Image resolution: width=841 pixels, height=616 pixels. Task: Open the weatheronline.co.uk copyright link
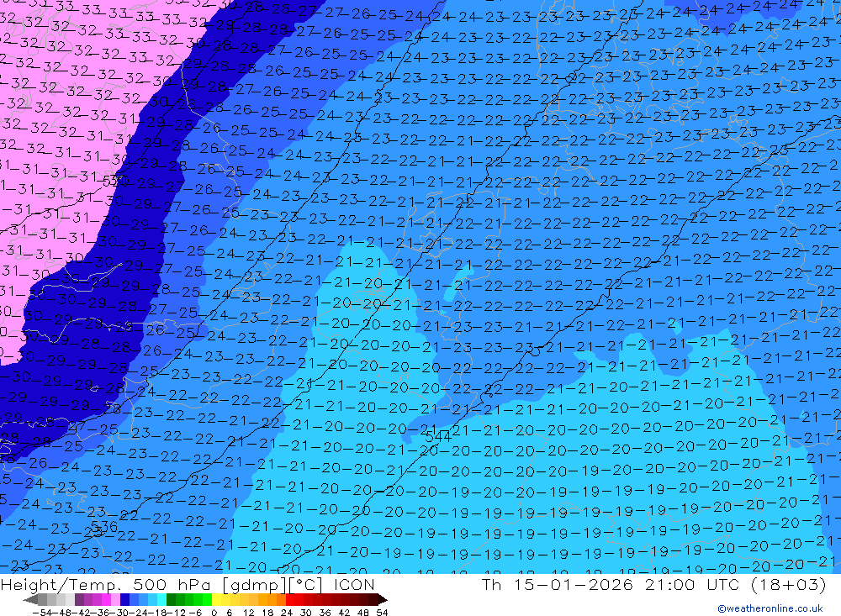pyautogui.click(x=770, y=608)
